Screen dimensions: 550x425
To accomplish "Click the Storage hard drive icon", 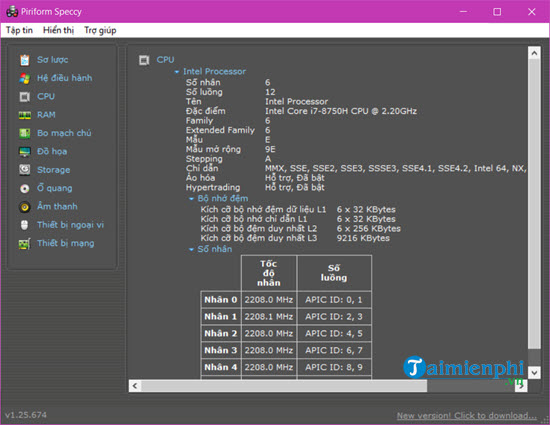I will [x=25, y=170].
